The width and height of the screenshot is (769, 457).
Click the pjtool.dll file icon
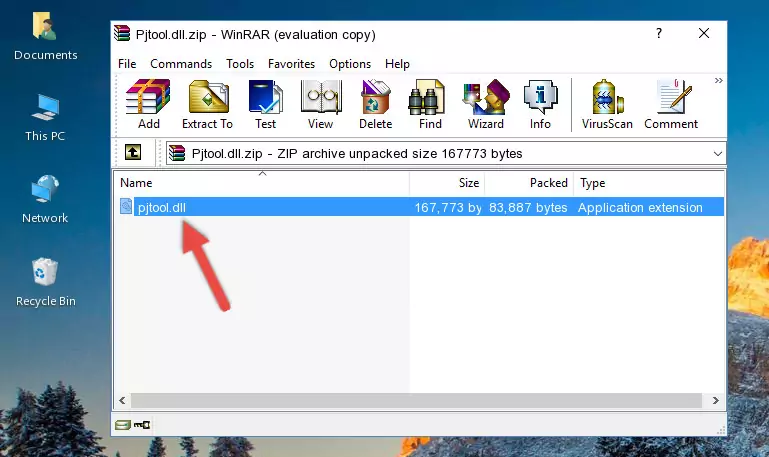pos(126,206)
